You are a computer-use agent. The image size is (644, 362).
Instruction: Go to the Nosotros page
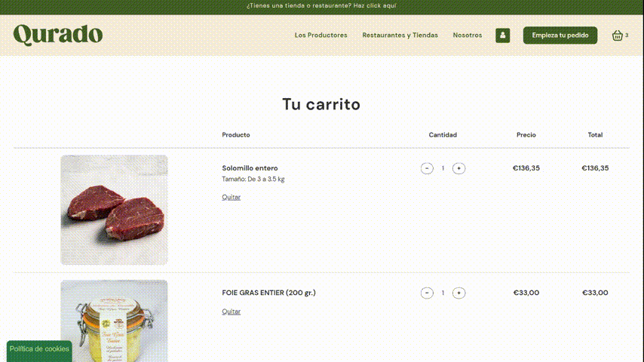point(468,35)
